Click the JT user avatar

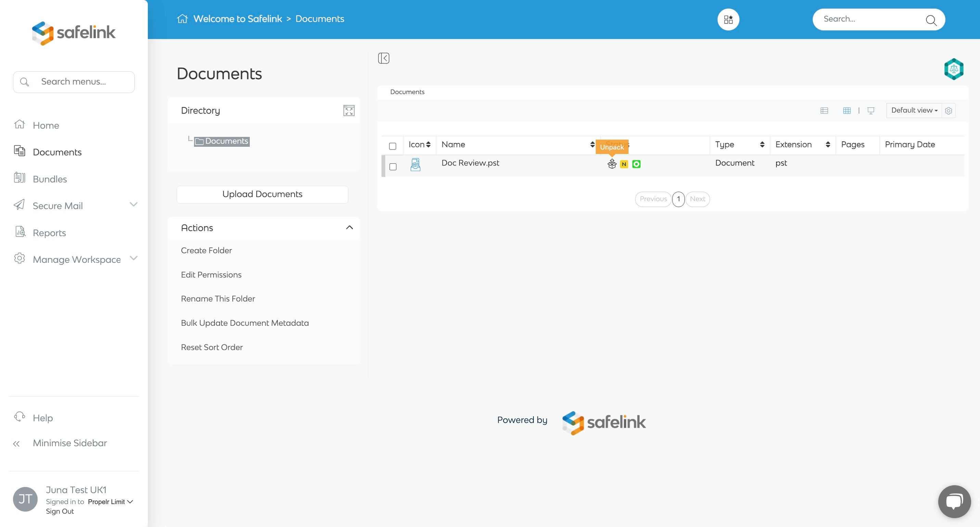coord(25,499)
